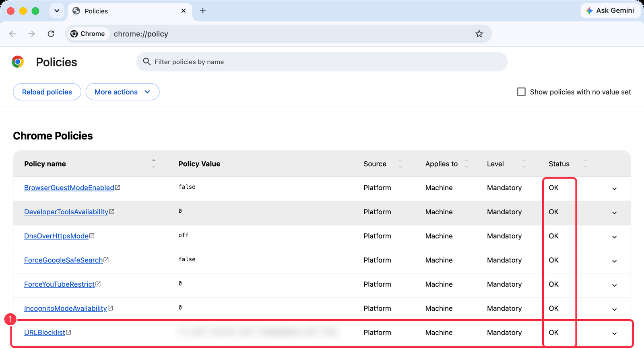Sort the table by Level
The height and width of the screenshot is (349, 644).
pos(524,164)
